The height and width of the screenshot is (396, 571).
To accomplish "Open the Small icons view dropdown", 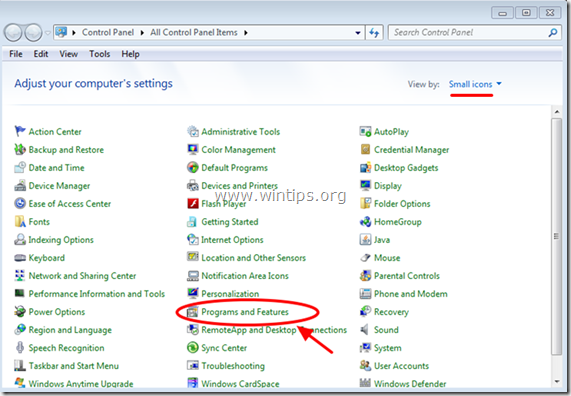I will [x=475, y=84].
